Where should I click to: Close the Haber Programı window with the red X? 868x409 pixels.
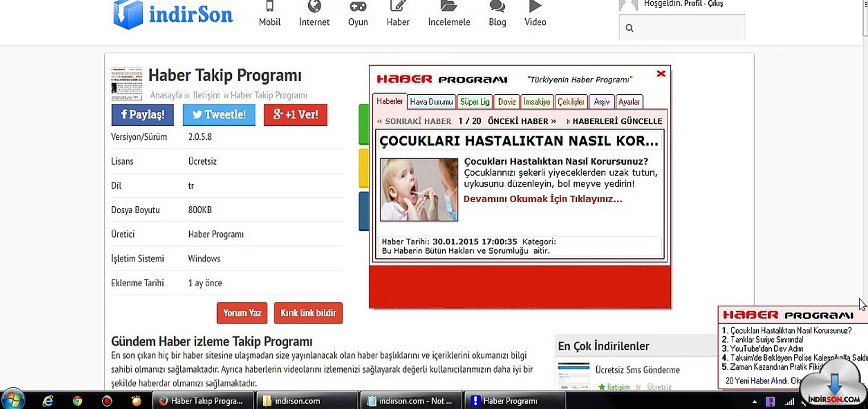661,74
